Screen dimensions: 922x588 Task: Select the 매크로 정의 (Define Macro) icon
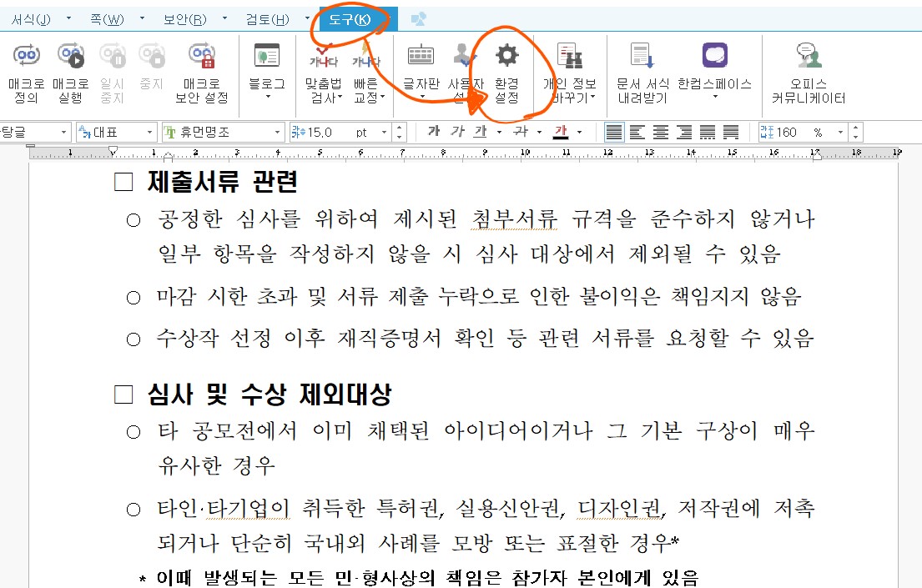pyautogui.click(x=25, y=71)
